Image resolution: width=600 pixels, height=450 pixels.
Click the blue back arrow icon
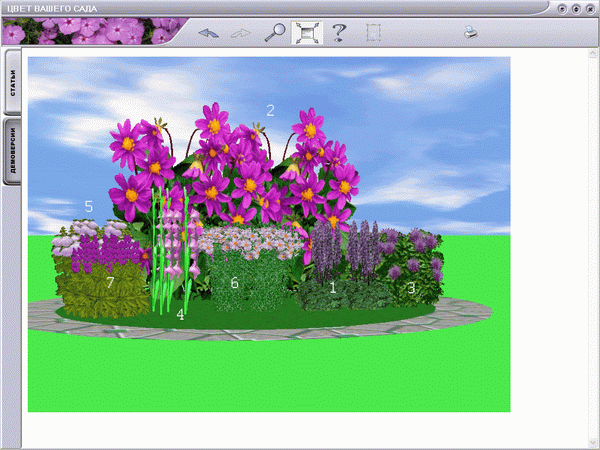[209, 33]
